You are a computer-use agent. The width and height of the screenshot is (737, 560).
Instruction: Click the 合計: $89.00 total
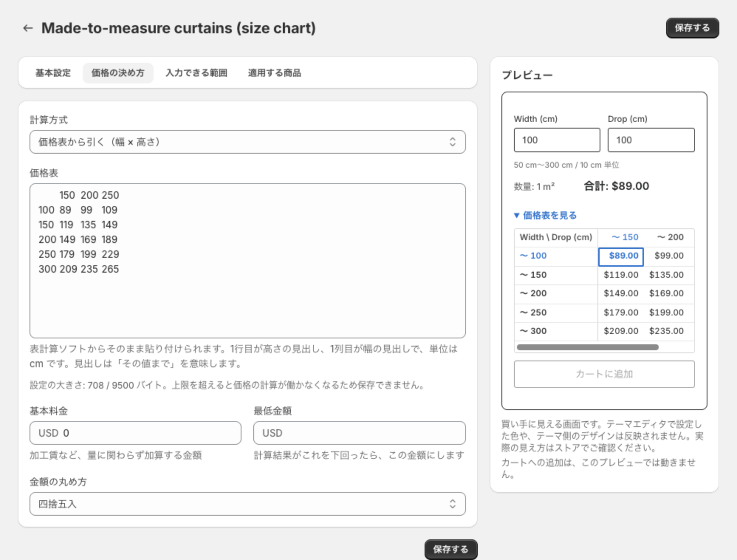pos(616,186)
